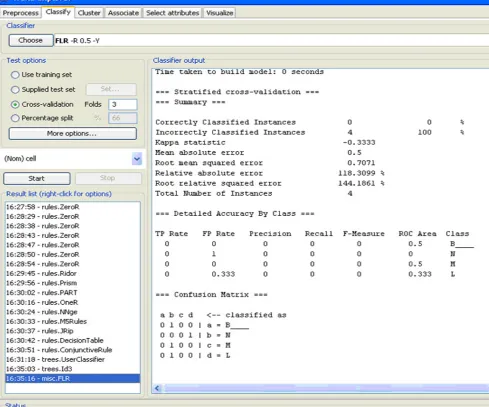Select the trees.UserClassifier result entry
Viewport: 489px width, 407px height.
pos(73,359)
